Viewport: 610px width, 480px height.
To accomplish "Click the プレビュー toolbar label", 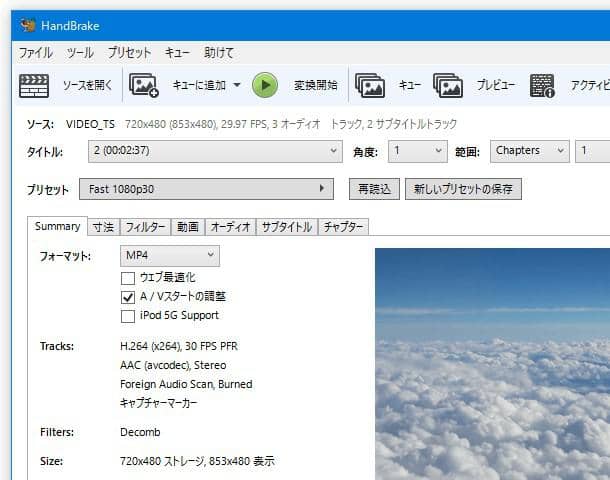I will (496, 85).
